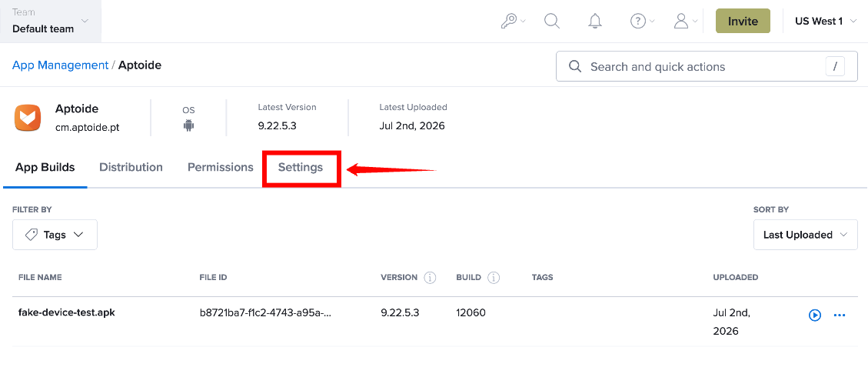
Task: Click the build number 12060
Action: click(471, 312)
